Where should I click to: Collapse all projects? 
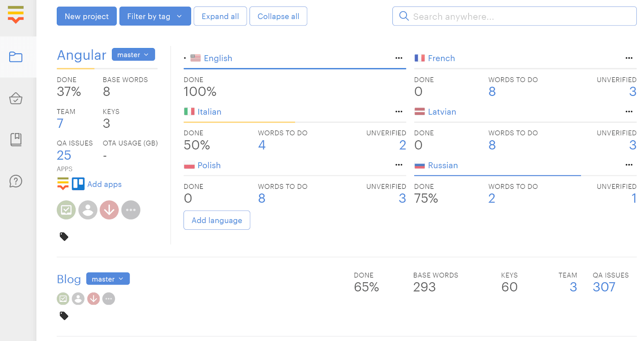[278, 16]
